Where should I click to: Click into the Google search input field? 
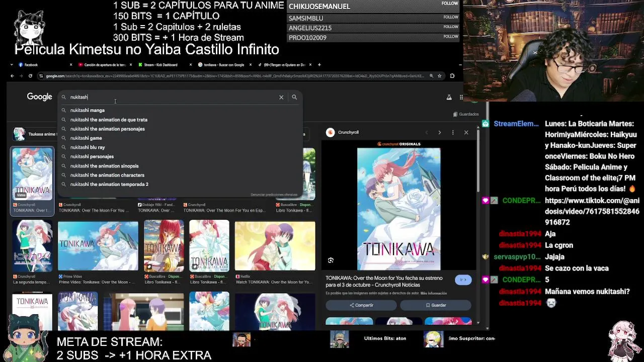tap(171, 97)
